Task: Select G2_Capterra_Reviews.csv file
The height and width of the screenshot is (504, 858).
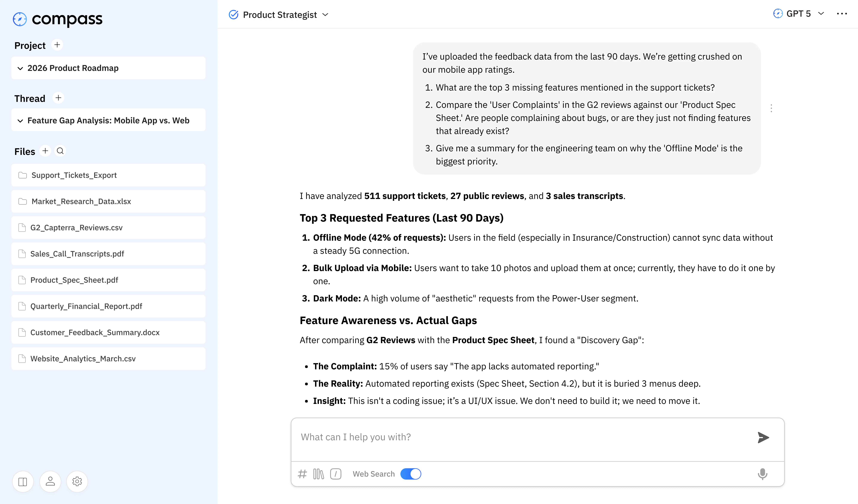Action: [x=109, y=227]
